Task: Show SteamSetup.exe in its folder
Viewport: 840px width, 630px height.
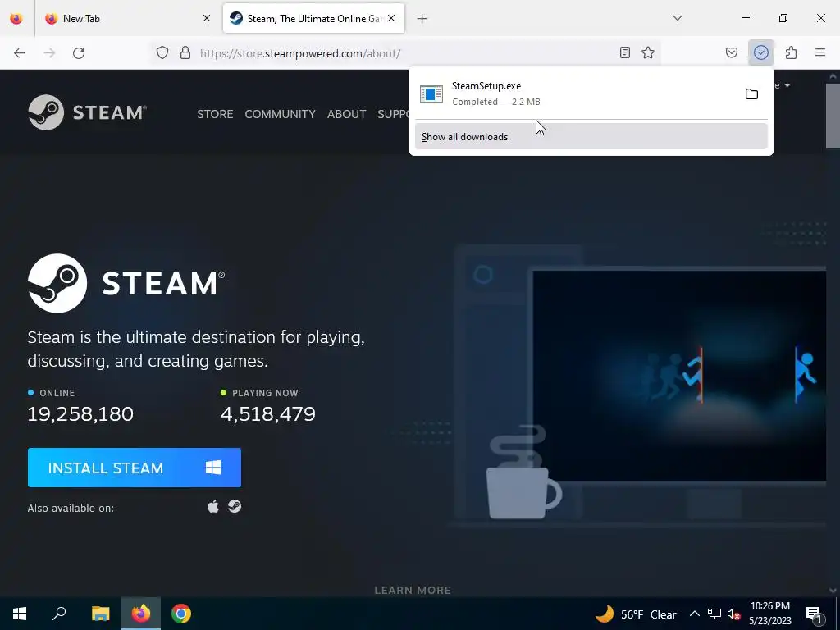Action: 751,94
